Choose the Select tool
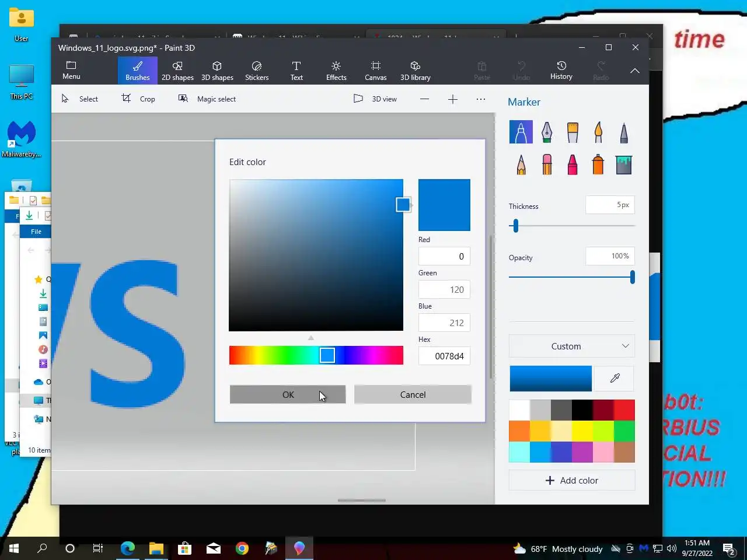This screenshot has height=560, width=747. click(x=80, y=99)
